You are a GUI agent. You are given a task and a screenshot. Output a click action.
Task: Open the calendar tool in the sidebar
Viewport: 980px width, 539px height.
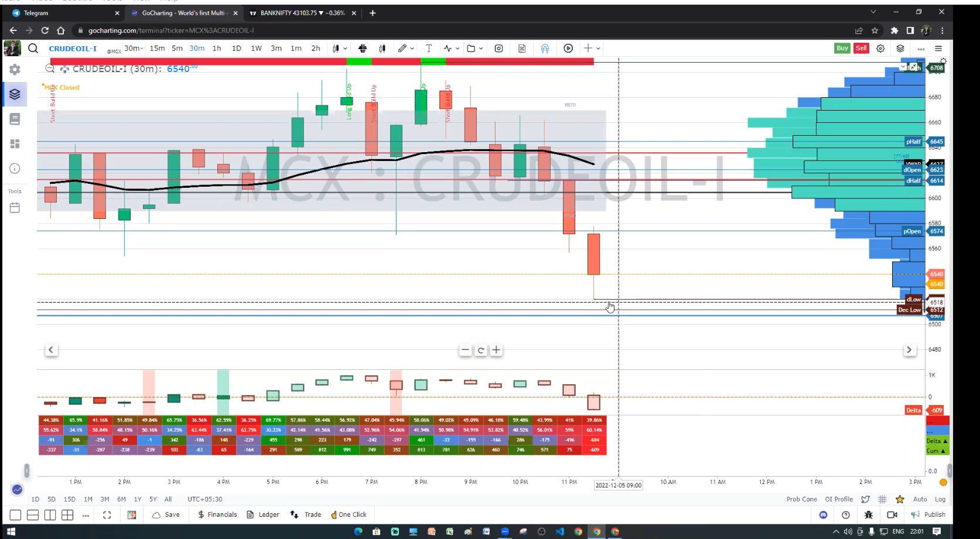click(15, 208)
